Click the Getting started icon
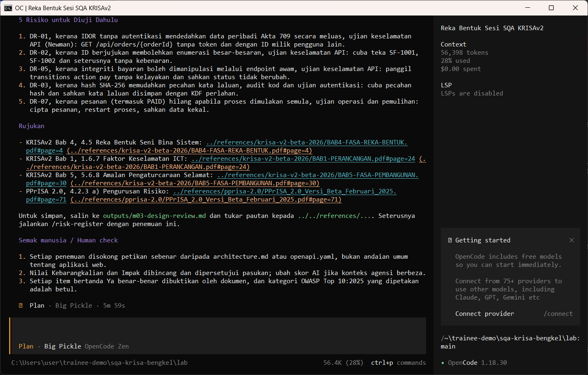The height and width of the screenshot is (375, 588). (450, 240)
